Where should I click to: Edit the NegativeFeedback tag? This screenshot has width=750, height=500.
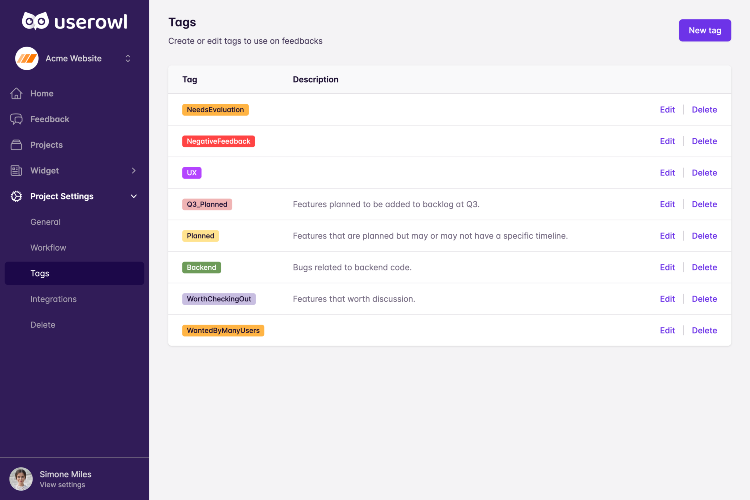(667, 141)
